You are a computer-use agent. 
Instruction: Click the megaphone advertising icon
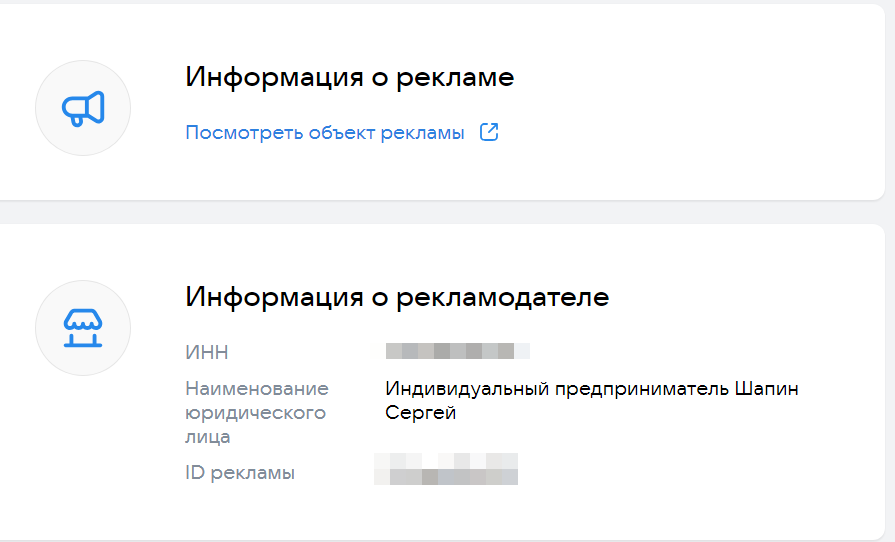pos(83,108)
